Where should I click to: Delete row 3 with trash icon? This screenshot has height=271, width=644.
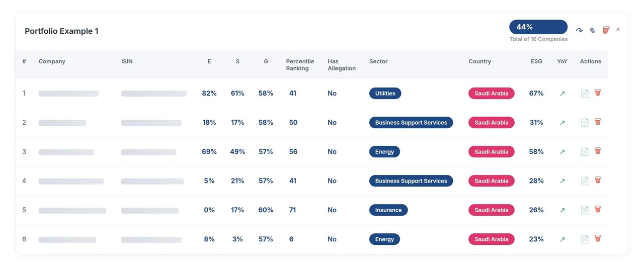598,151
